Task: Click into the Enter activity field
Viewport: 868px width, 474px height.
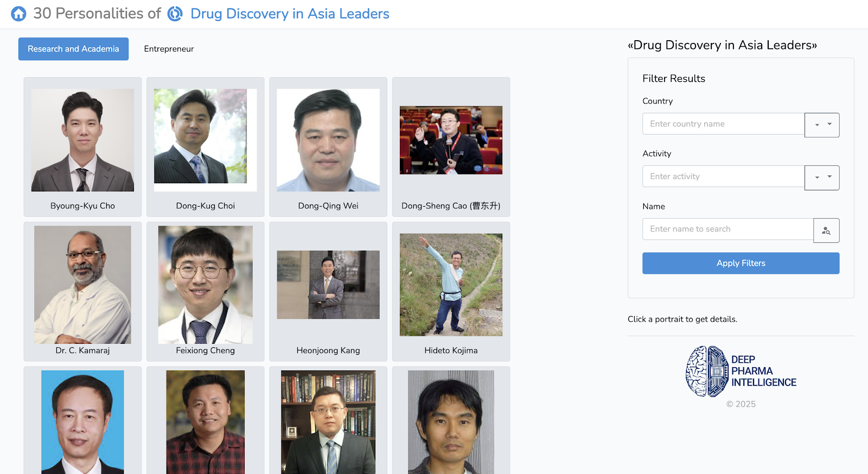Action: tap(723, 176)
